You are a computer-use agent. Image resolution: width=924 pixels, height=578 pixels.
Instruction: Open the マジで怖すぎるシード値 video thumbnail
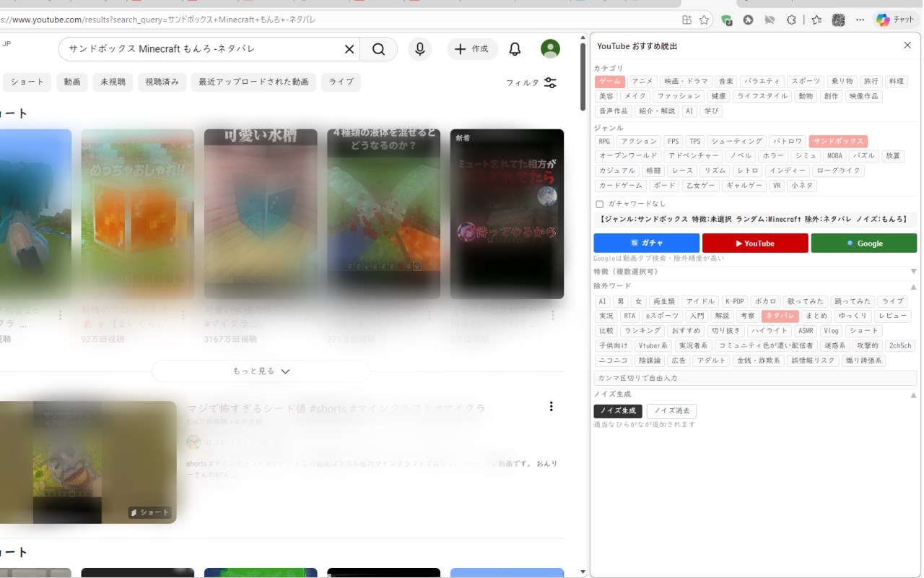coord(88,462)
